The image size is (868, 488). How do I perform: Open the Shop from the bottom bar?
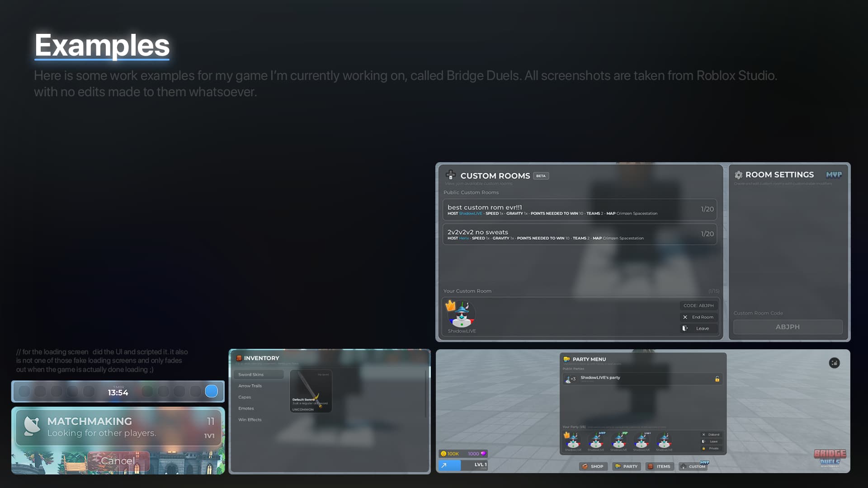coord(594,466)
